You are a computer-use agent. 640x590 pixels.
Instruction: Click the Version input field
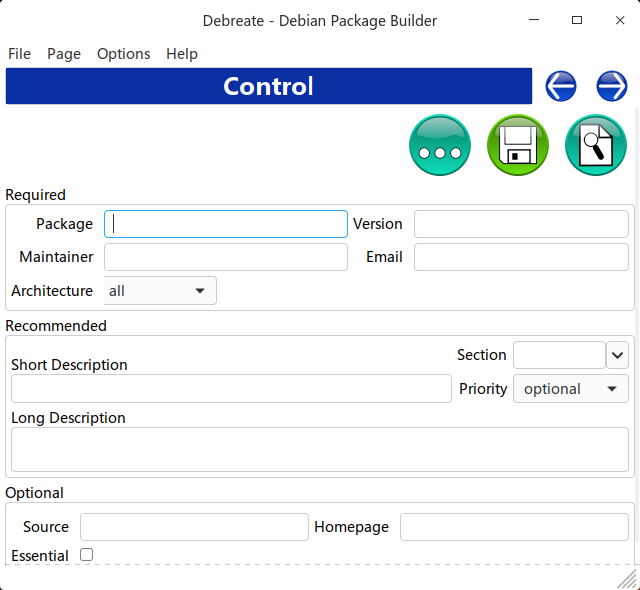521,224
